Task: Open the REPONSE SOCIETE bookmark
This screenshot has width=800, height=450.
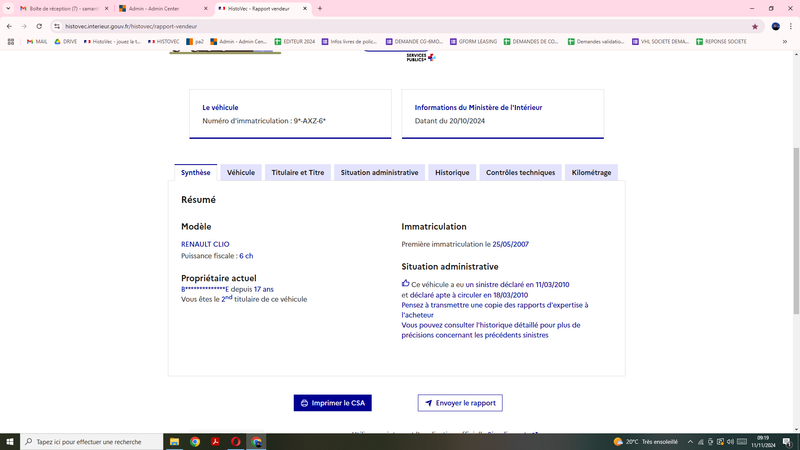Action: 721,42
